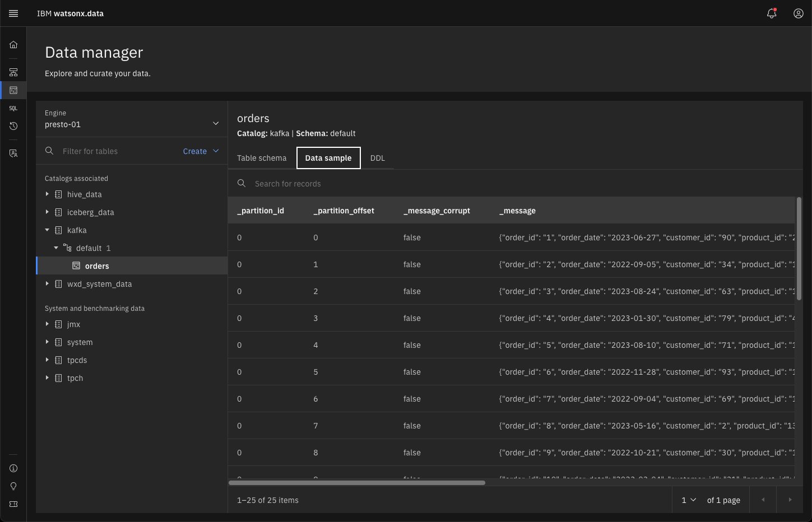Click false in the partition offset 3 row

pyautogui.click(x=412, y=318)
